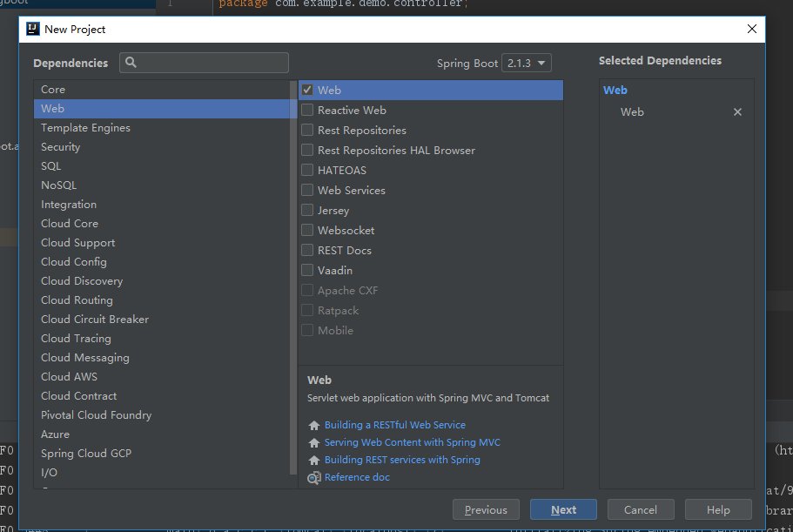Select the Azure category
Screen dimensions: 793x532
162,434
